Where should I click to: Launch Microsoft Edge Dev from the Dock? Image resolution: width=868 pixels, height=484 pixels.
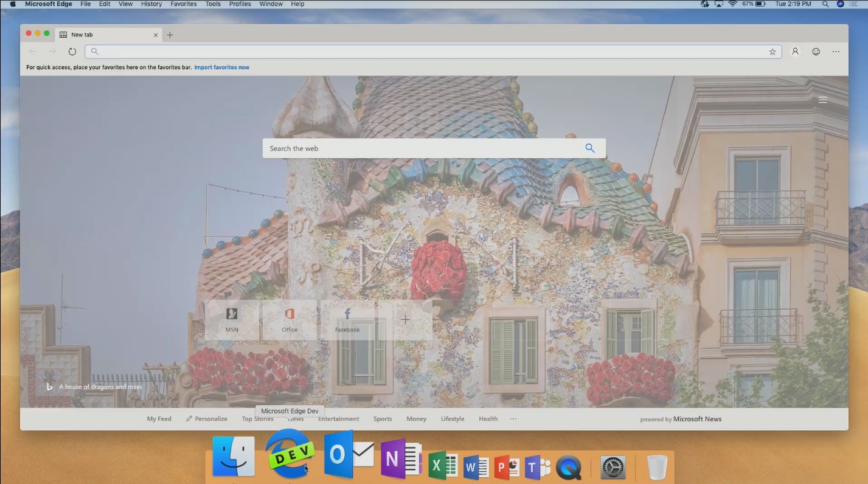[290, 454]
